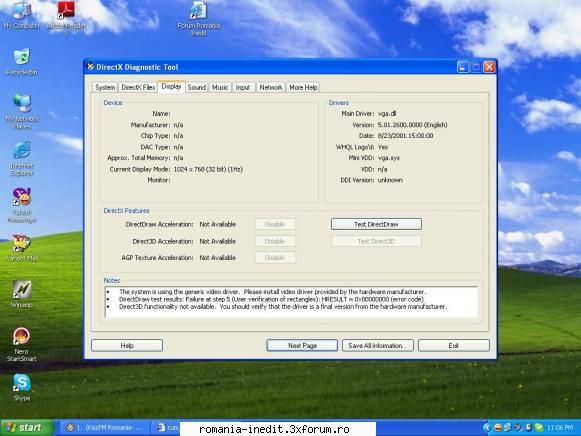Click the Direct3D Acceleration Not Available text

click(218, 241)
